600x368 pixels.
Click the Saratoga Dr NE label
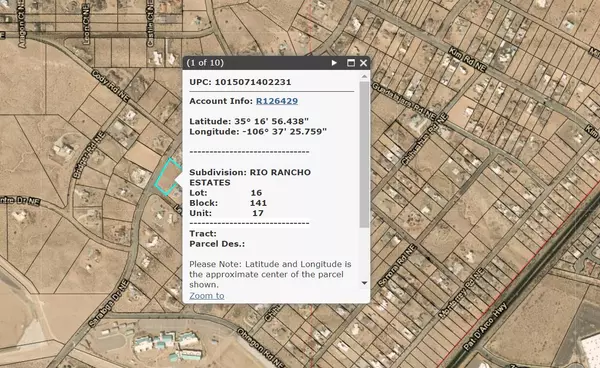pyautogui.click(x=108, y=304)
